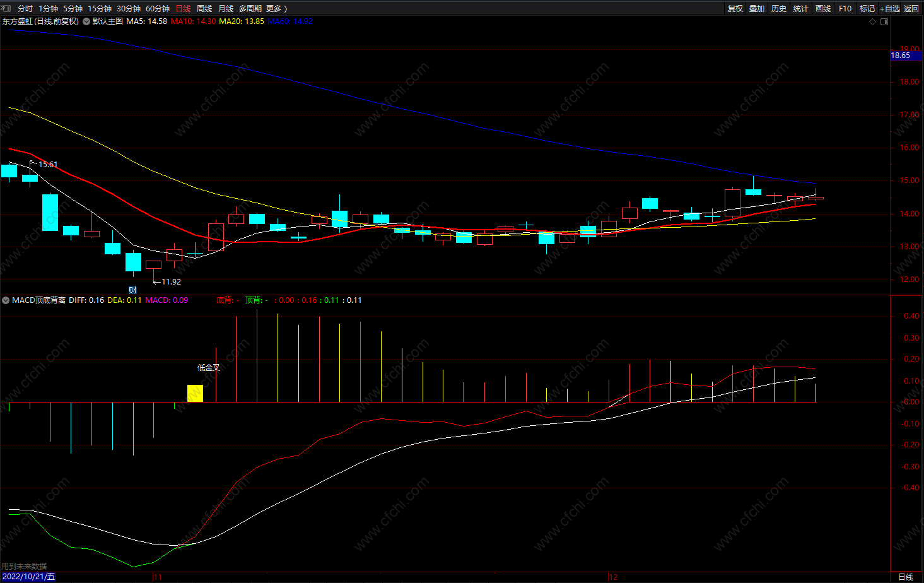Open the 统计 statistics button
924x583 pixels.
[x=801, y=8]
